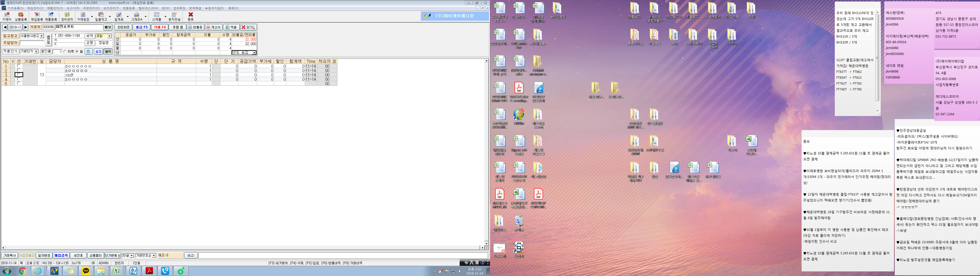The image size is (980, 276).
Task: Expand the 거래원장 toolbar dropdown arrow
Action: 92,17
